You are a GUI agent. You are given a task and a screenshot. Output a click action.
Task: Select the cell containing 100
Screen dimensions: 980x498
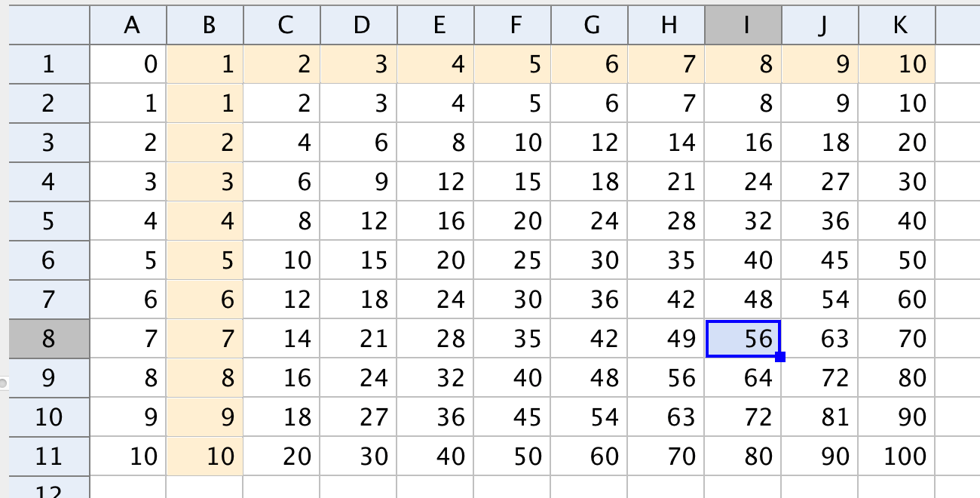click(897, 456)
